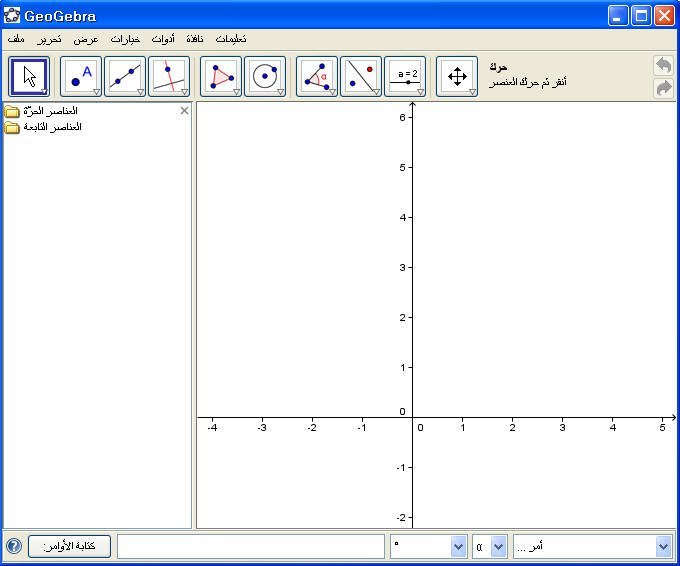Expand the Polygon tool's submenu triangle
680x566 pixels.
(237, 92)
